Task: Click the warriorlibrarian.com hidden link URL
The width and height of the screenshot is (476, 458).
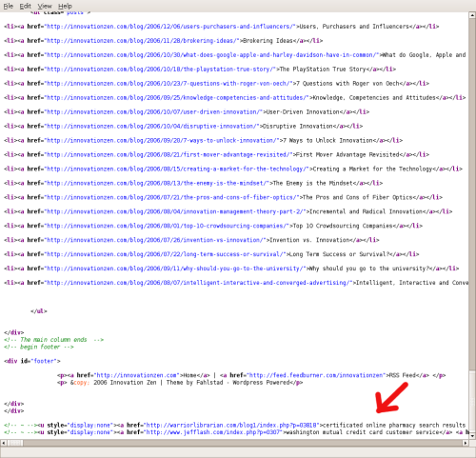Action: click(x=231, y=426)
